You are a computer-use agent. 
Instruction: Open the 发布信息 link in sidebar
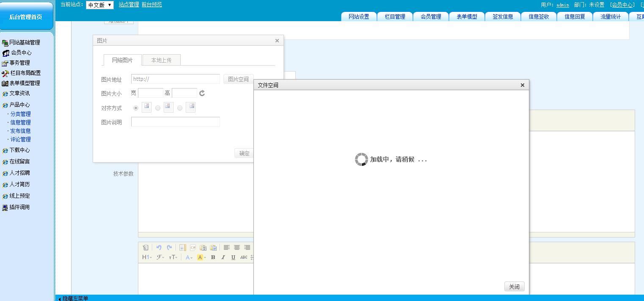click(x=20, y=131)
